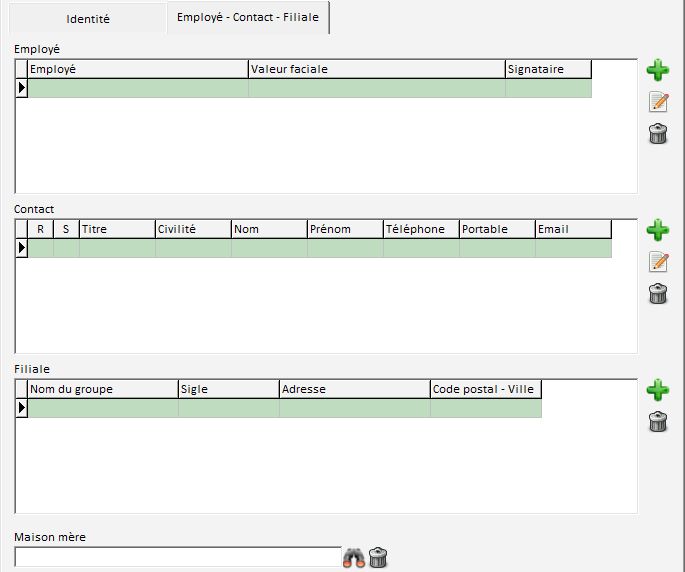Delete contact using trash can icon

click(x=657, y=294)
